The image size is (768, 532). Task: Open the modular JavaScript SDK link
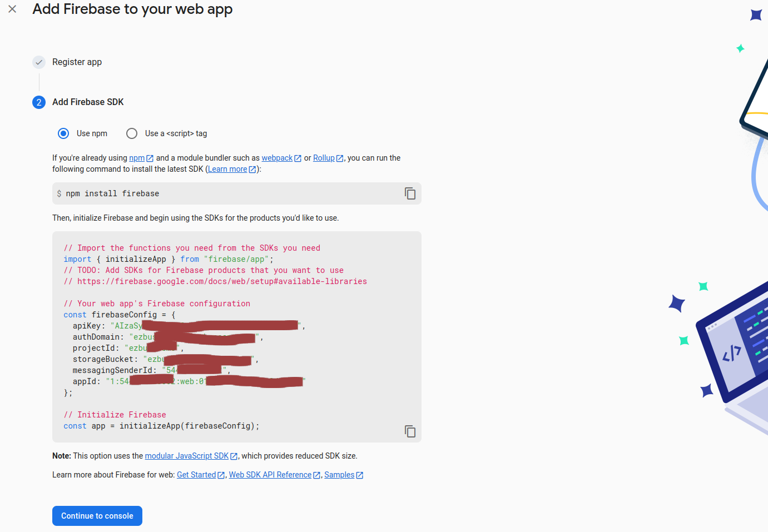click(187, 456)
